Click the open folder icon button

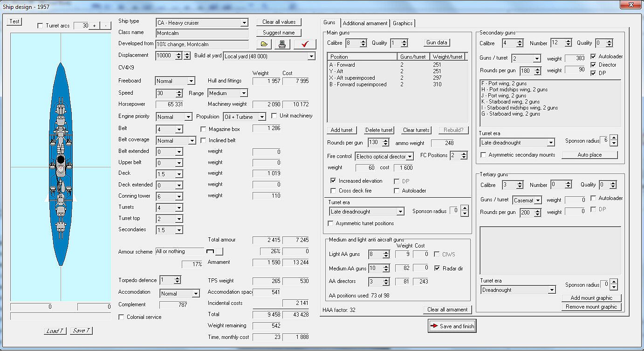pyautogui.click(x=264, y=44)
